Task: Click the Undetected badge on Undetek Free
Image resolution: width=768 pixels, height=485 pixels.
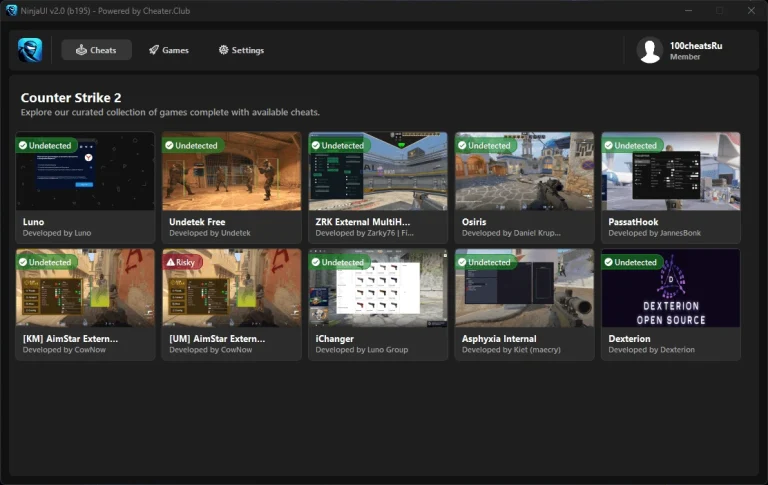Action: click(192, 146)
